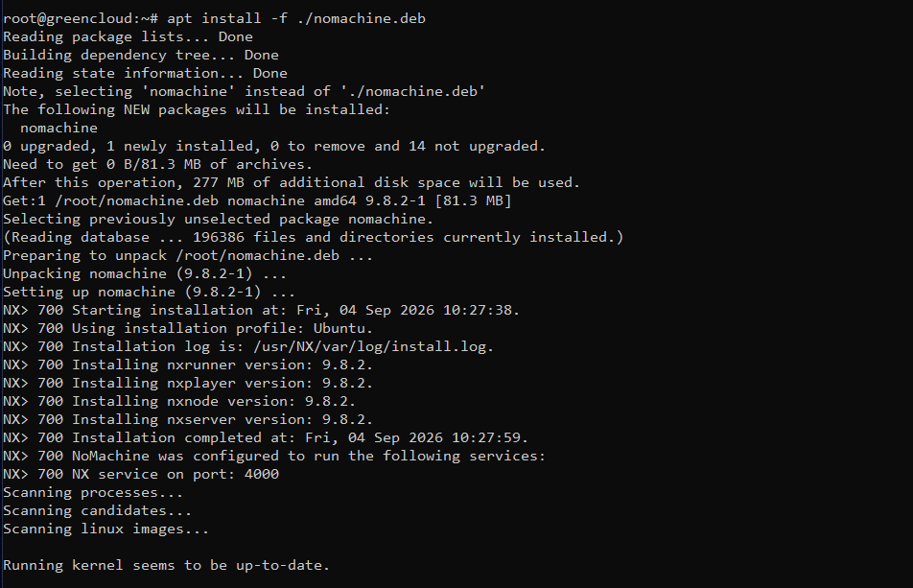Image resolution: width=913 pixels, height=588 pixels.
Task: Click the 'Get:1 /root/nomachine.deb' line
Action: [x=257, y=200]
